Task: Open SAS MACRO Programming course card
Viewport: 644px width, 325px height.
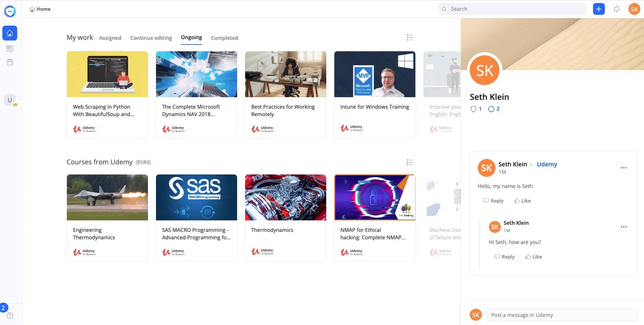Action: coord(197,218)
